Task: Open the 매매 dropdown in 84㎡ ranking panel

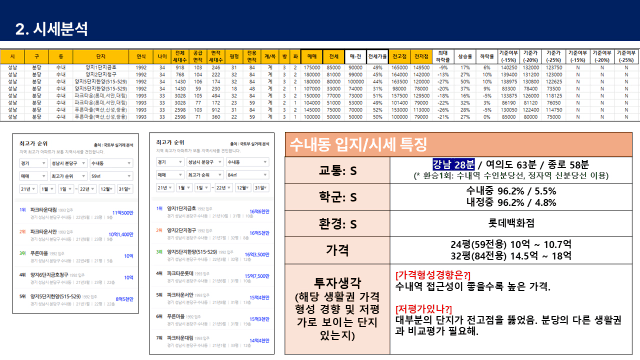Action: (x=170, y=175)
